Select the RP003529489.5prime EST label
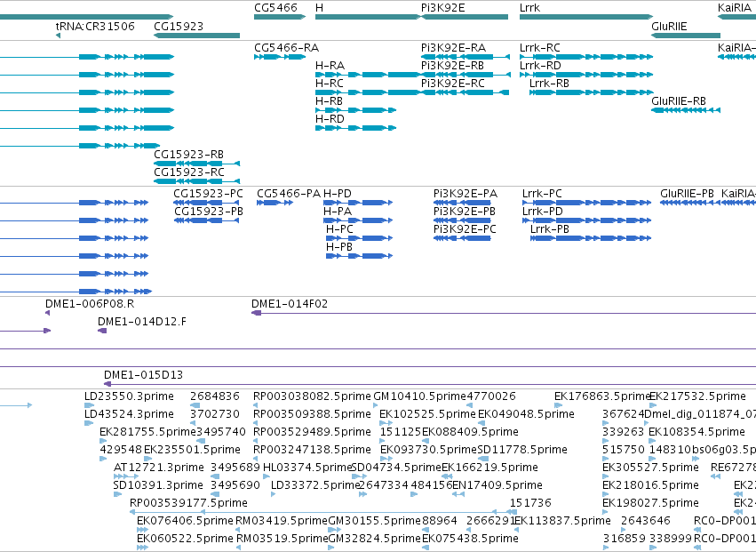 click(313, 432)
